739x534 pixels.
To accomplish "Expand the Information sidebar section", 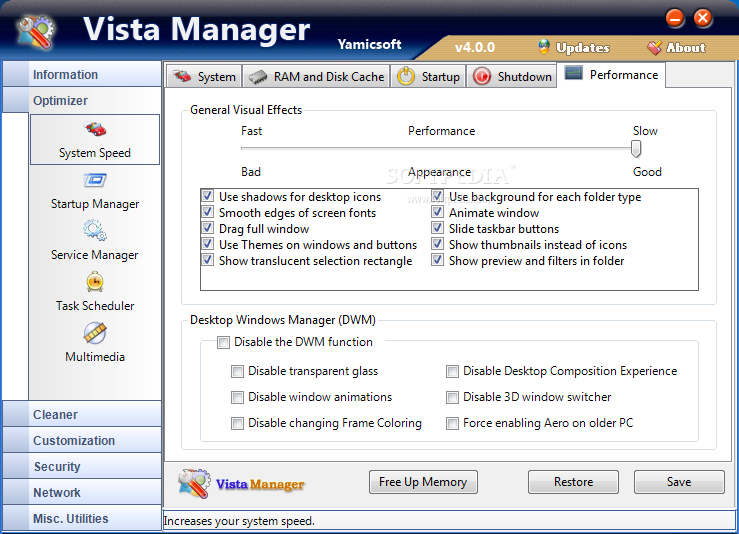I will click(82, 74).
